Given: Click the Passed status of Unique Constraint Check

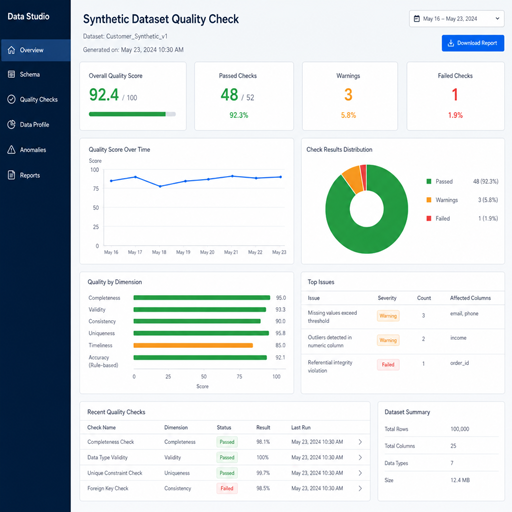Looking at the screenshot, I should [x=227, y=473].
